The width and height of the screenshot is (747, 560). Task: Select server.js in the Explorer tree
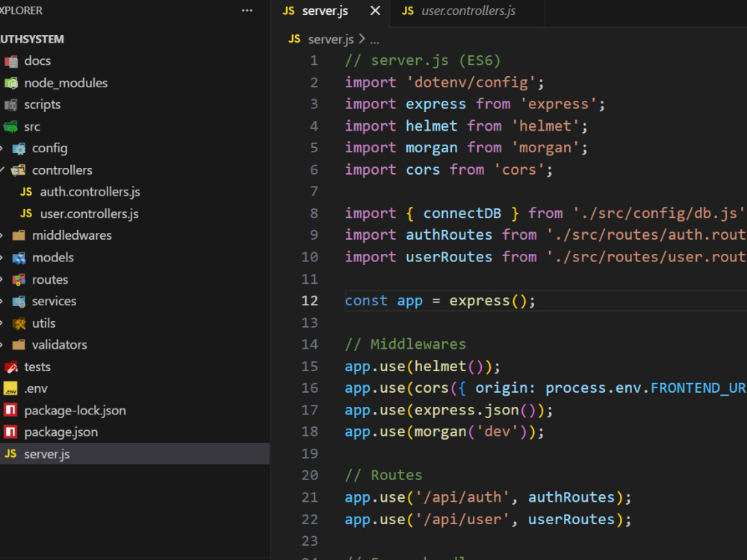coord(134,454)
